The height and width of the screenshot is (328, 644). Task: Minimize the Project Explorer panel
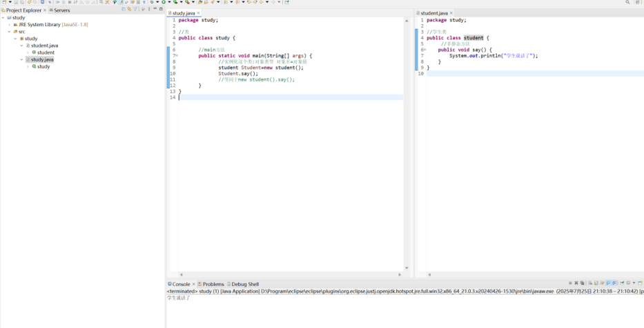pyautogui.click(x=155, y=8)
